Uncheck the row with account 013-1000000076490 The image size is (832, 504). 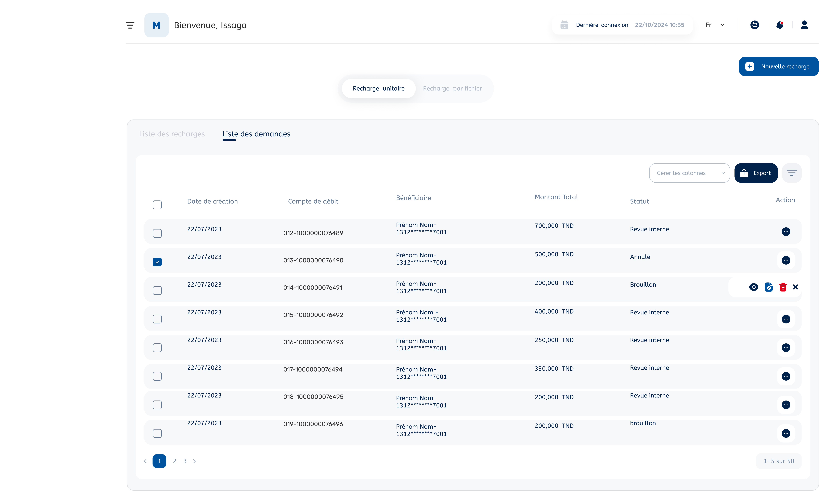tap(157, 262)
